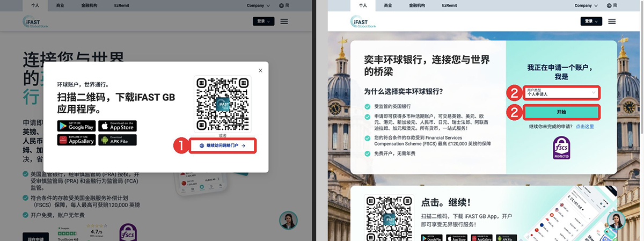Click the purple FSCS Protected badge
Image resolution: width=644 pixels, height=241 pixels.
pos(561,148)
